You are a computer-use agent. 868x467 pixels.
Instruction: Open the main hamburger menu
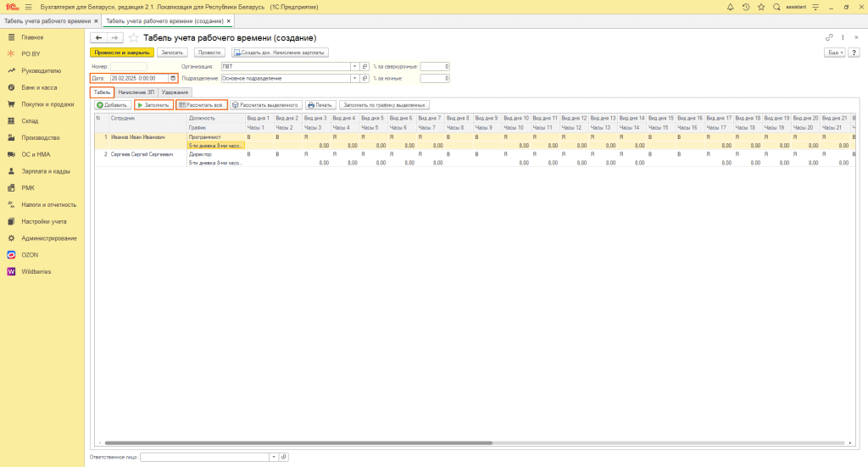29,7
